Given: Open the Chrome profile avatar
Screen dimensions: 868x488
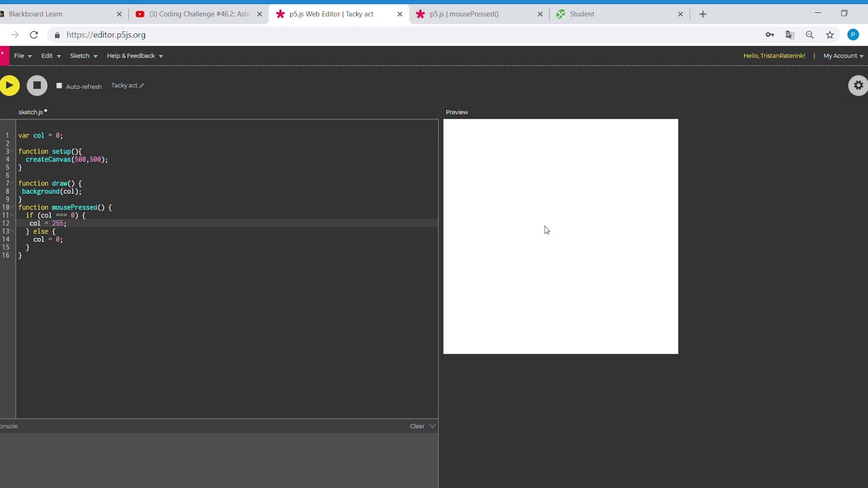Looking at the screenshot, I should (853, 35).
